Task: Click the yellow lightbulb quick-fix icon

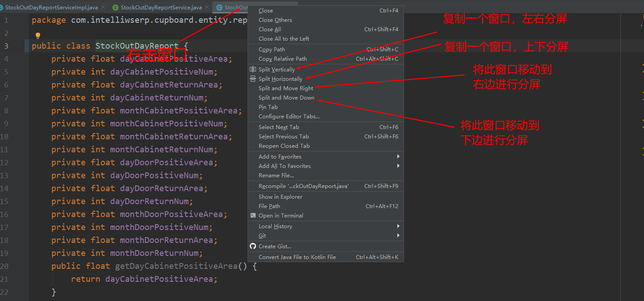Action: [x=38, y=35]
